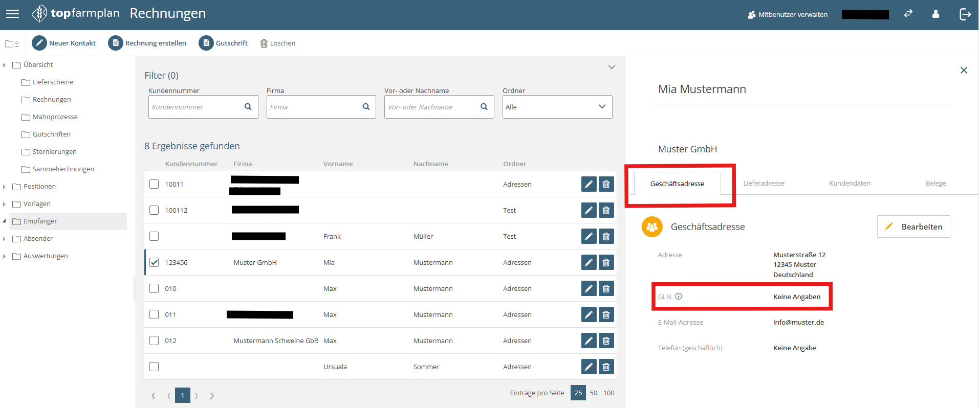Uncheck customer 123456 Muster GmbH
This screenshot has height=408, width=980.
pyautogui.click(x=154, y=262)
